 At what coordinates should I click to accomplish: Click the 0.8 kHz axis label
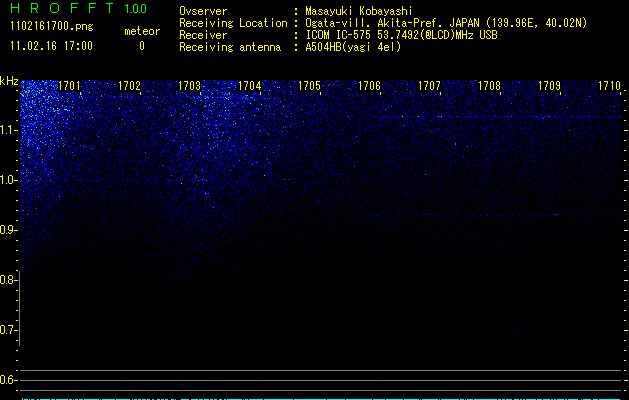8,280
